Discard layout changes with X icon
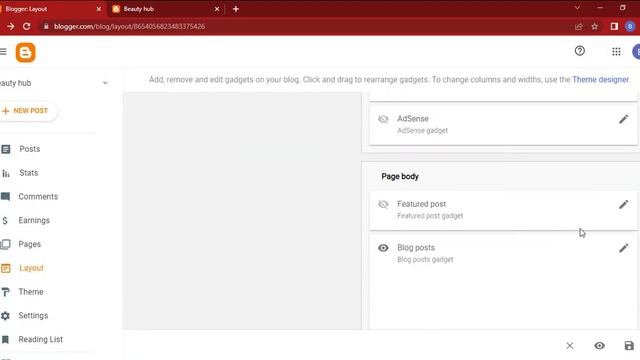Viewport: 640px width, 360px height. coord(570,346)
